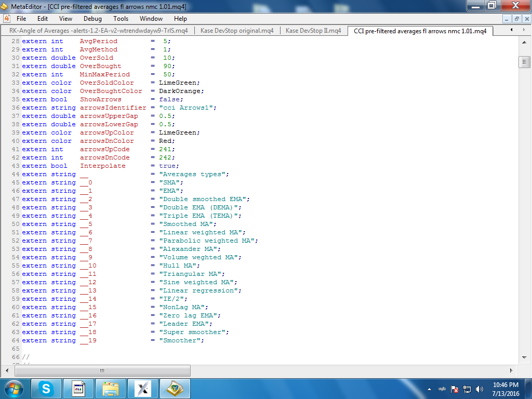Click the "Double smoothed EMA" string

point(203,199)
